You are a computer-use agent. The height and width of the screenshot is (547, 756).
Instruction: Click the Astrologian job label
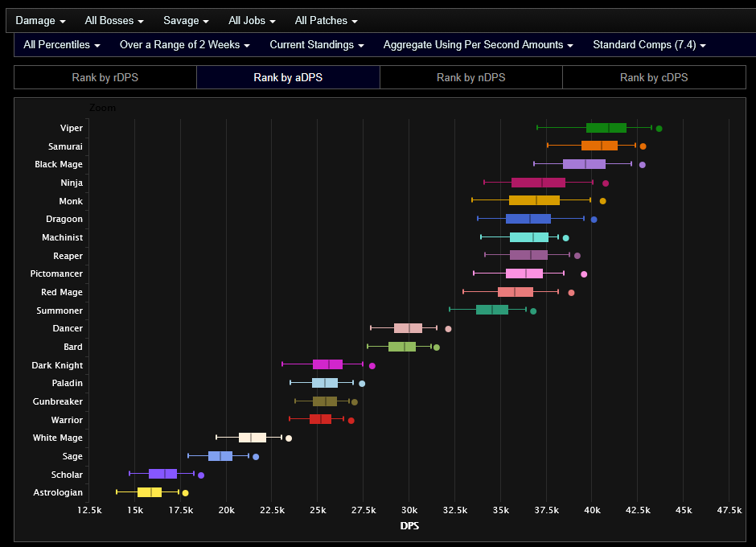[57, 492]
